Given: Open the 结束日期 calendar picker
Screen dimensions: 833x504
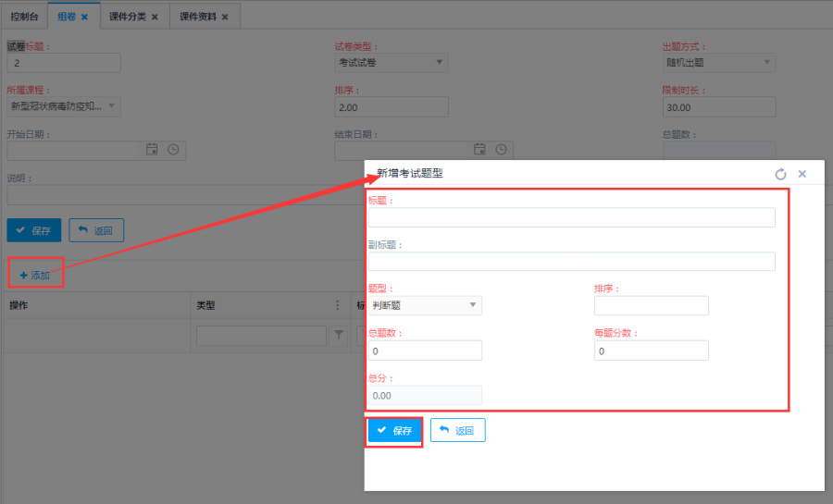Looking at the screenshot, I should click(479, 150).
